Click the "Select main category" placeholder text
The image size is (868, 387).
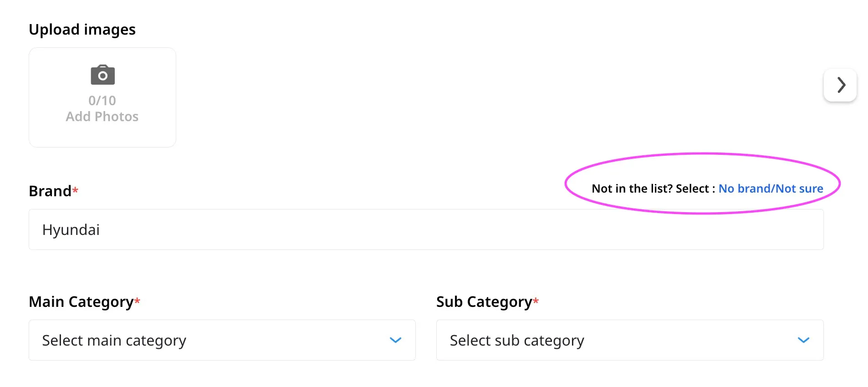114,341
